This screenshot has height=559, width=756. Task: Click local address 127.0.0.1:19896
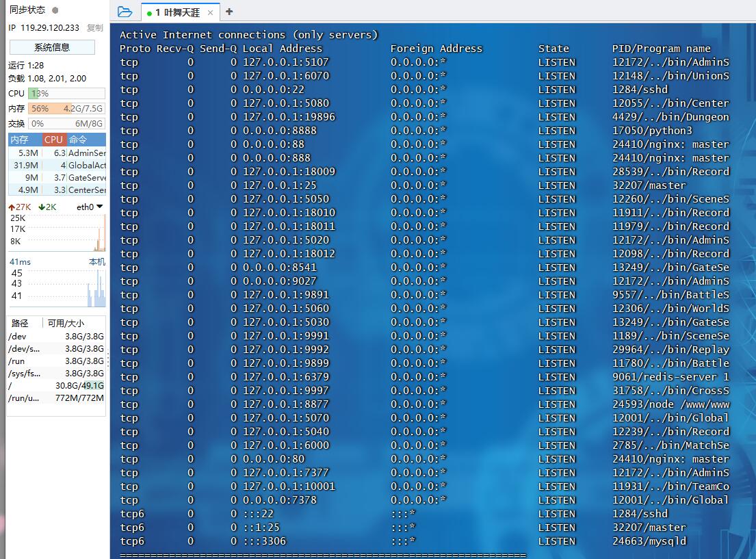point(289,117)
